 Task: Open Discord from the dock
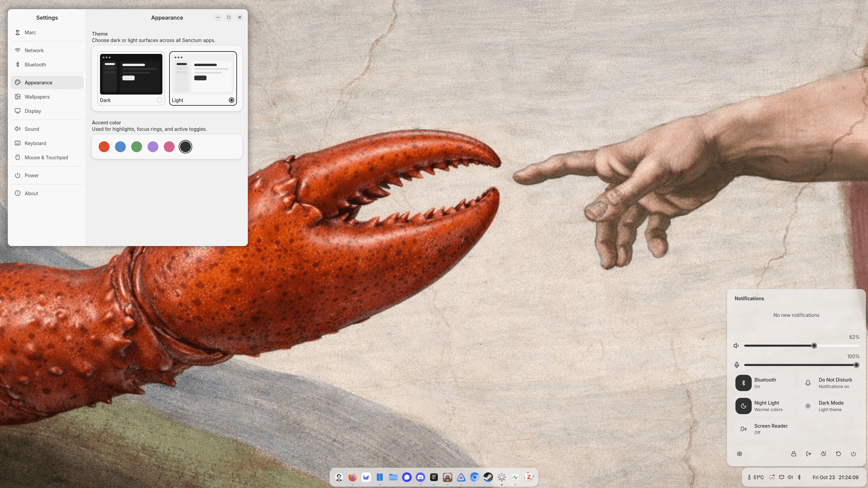pos(420,477)
